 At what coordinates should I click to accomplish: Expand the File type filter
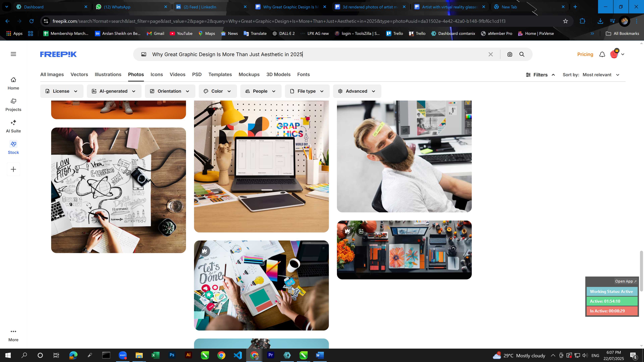click(x=307, y=91)
